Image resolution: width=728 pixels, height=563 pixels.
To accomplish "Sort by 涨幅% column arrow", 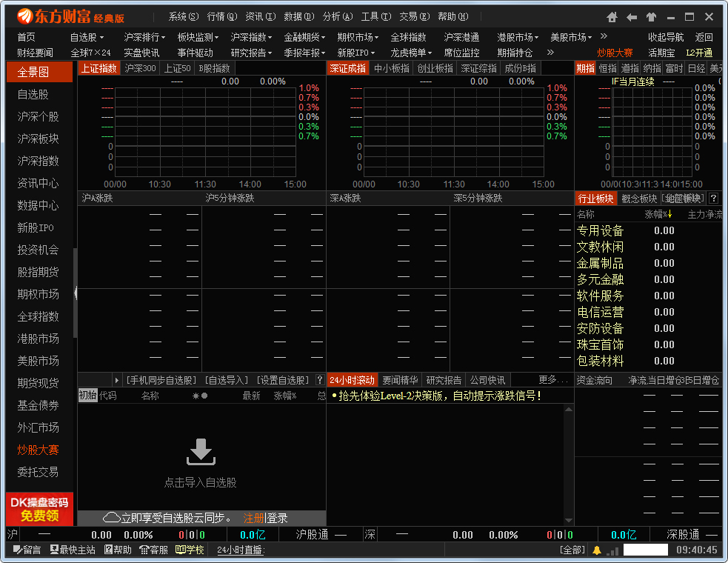I will click(670, 214).
